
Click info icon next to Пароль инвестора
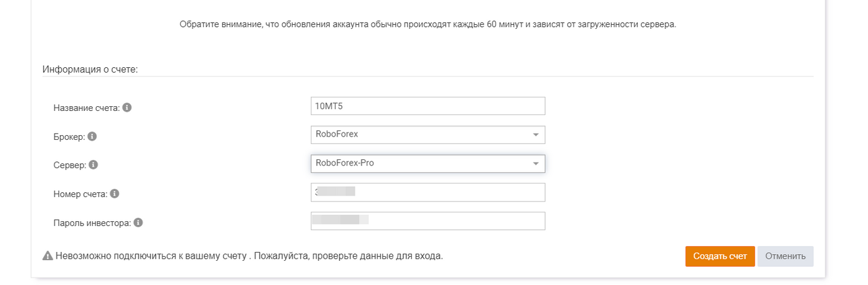[138, 222]
